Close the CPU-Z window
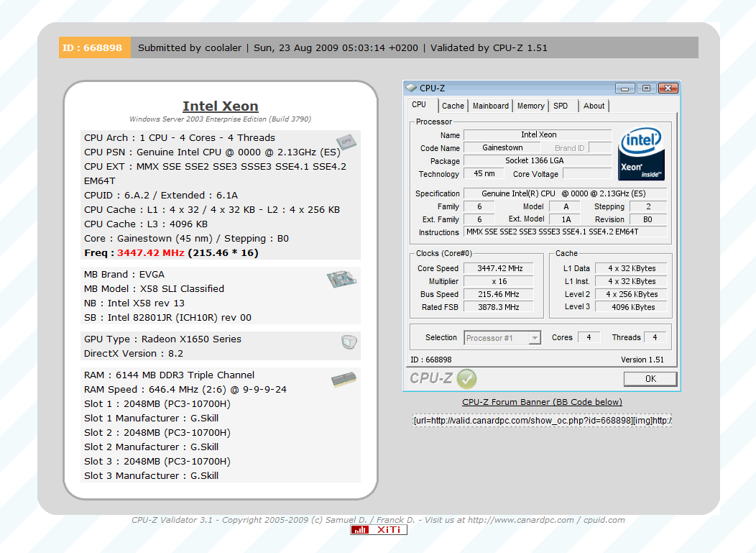This screenshot has width=756, height=553. click(x=668, y=88)
